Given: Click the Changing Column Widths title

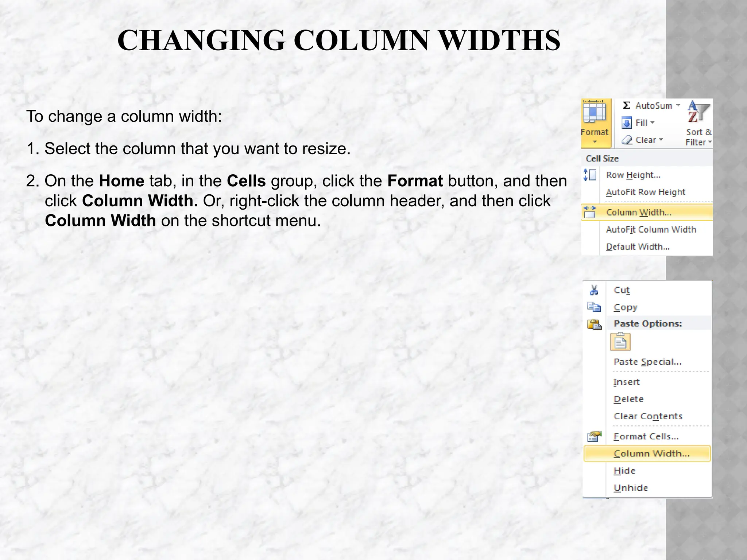Looking at the screenshot, I should pyautogui.click(x=339, y=40).
